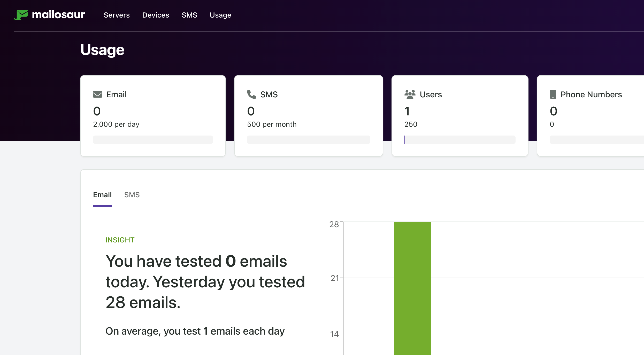Viewport: 644px width, 355px height.
Task: Click the envelope icon on Email card
Action: 98,94
